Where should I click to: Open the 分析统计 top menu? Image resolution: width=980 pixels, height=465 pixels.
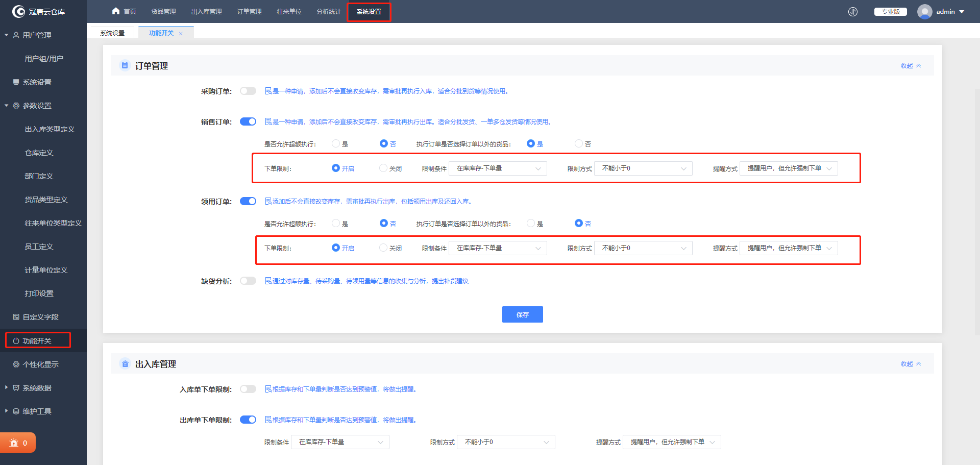pos(329,12)
